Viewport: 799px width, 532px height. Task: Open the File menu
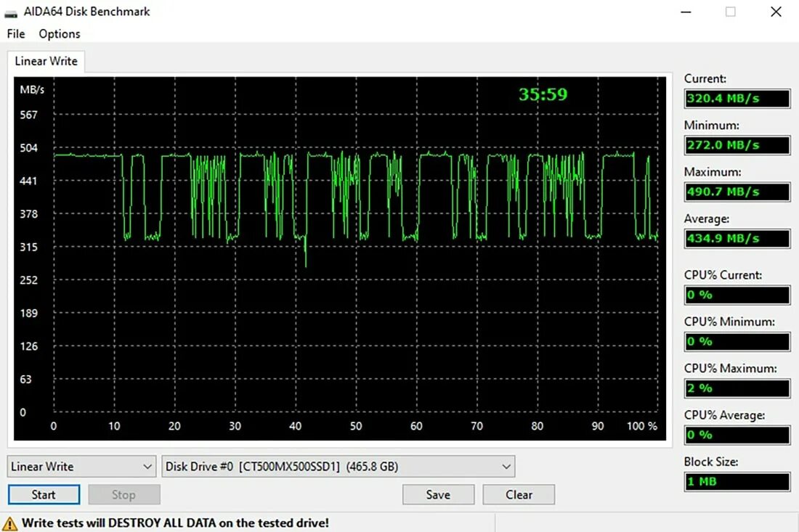tap(16, 34)
